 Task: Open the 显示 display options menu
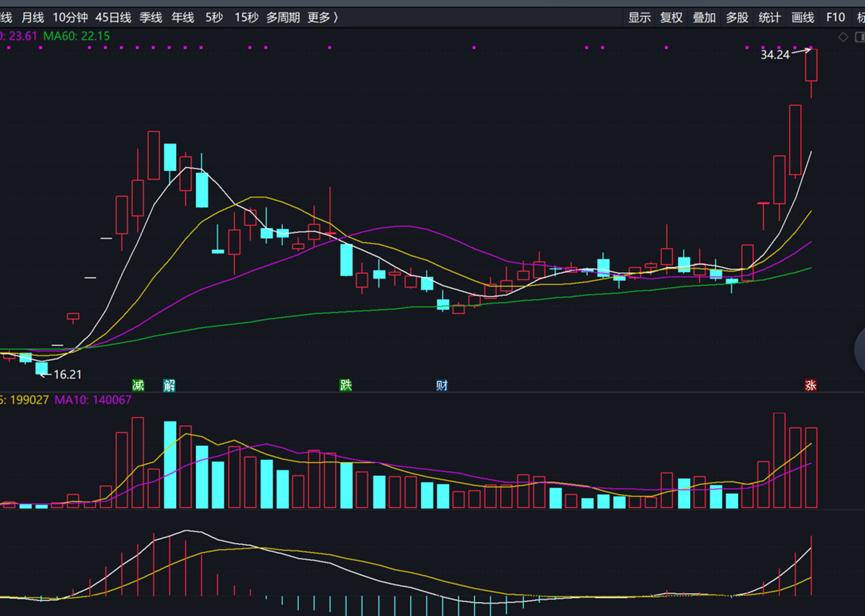click(639, 17)
